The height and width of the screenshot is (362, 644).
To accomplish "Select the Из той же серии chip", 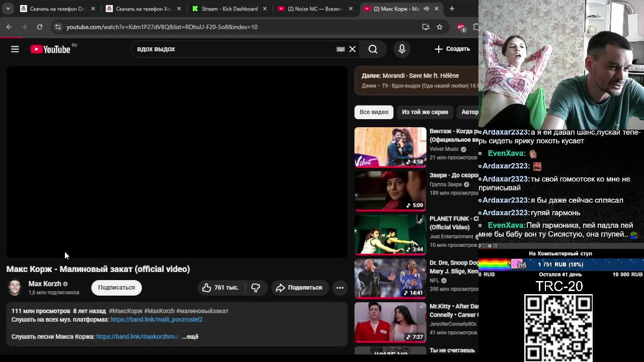I will pos(425,112).
